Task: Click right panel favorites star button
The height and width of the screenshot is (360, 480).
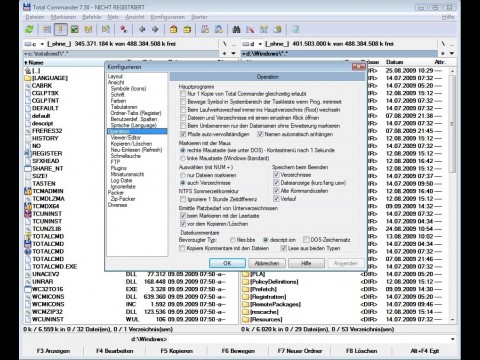Action: pyautogui.click(x=443, y=53)
